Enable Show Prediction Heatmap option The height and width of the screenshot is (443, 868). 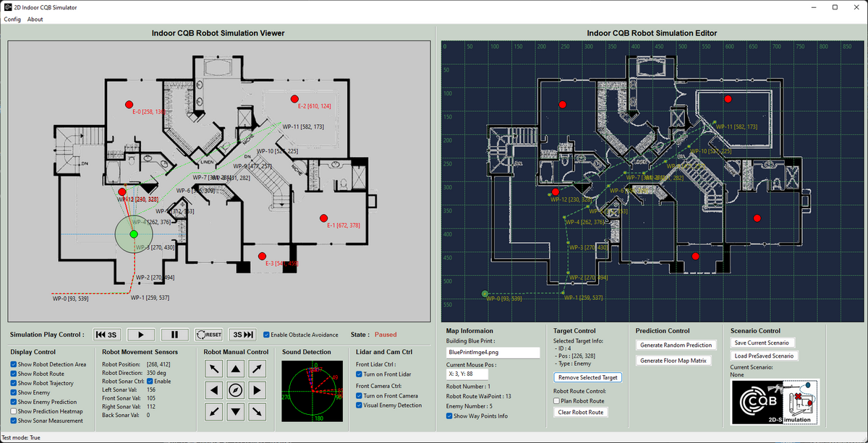click(14, 411)
